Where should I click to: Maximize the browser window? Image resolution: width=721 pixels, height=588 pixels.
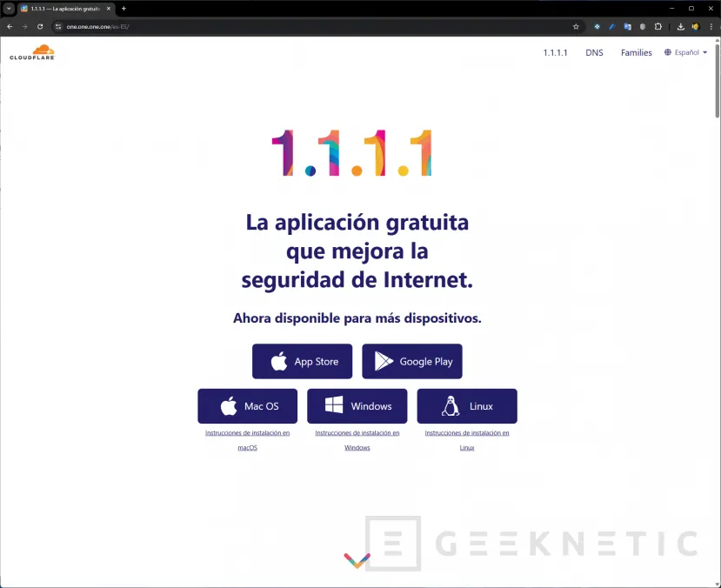pyautogui.click(x=691, y=9)
